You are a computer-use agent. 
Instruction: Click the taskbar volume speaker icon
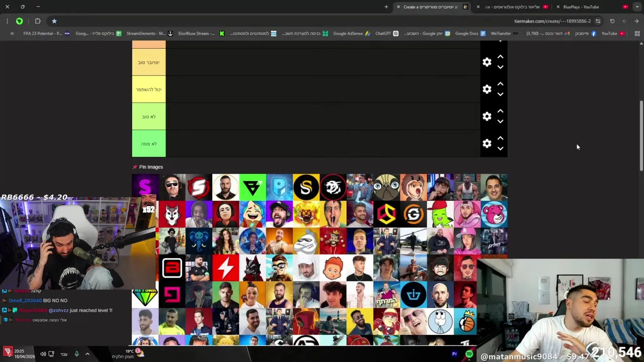tap(43, 354)
